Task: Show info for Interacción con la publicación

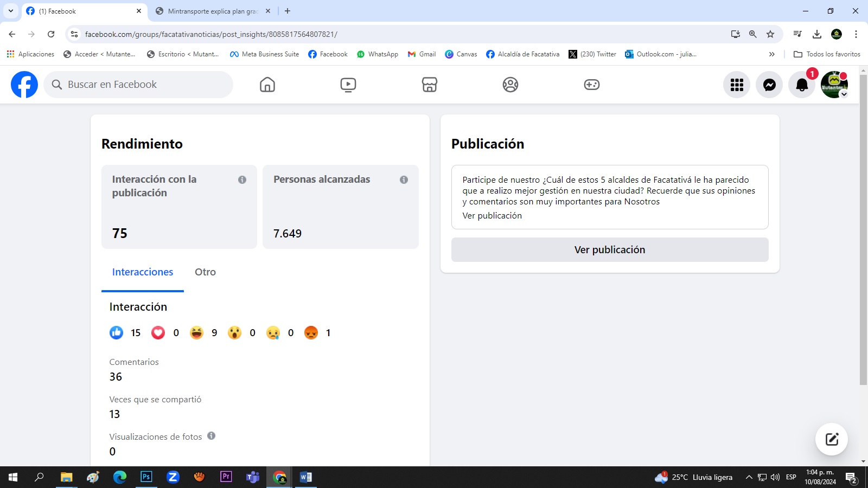Action: pyautogui.click(x=242, y=179)
